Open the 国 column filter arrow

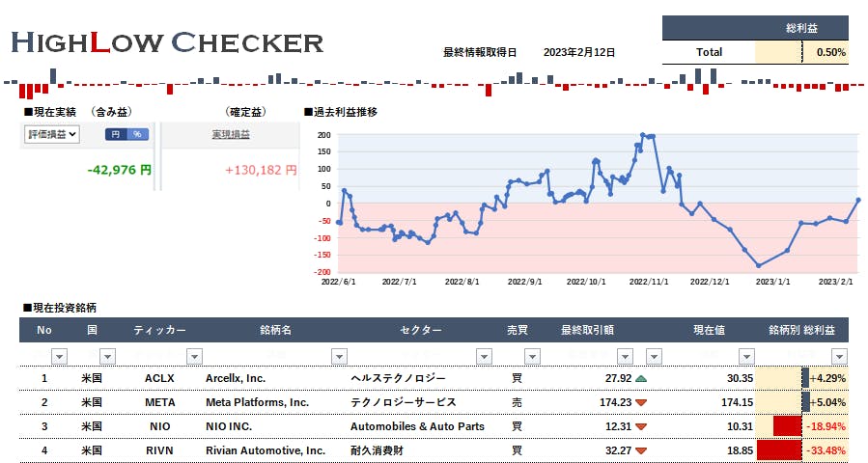pyautogui.click(x=107, y=356)
